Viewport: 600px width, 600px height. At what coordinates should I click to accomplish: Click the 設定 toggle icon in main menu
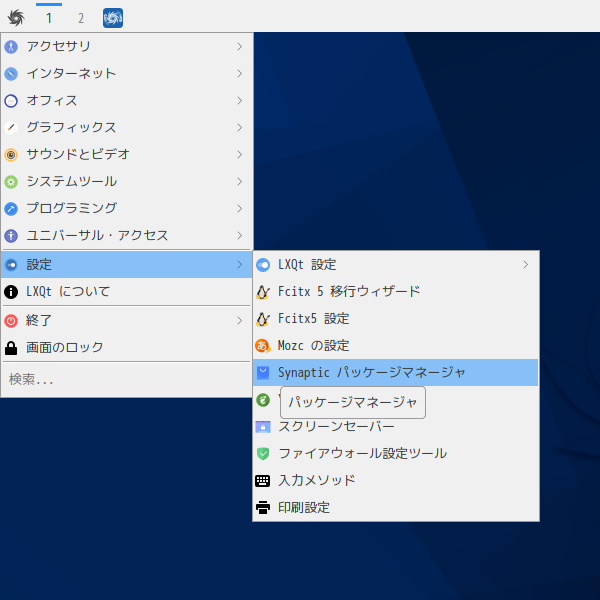tap(11, 264)
